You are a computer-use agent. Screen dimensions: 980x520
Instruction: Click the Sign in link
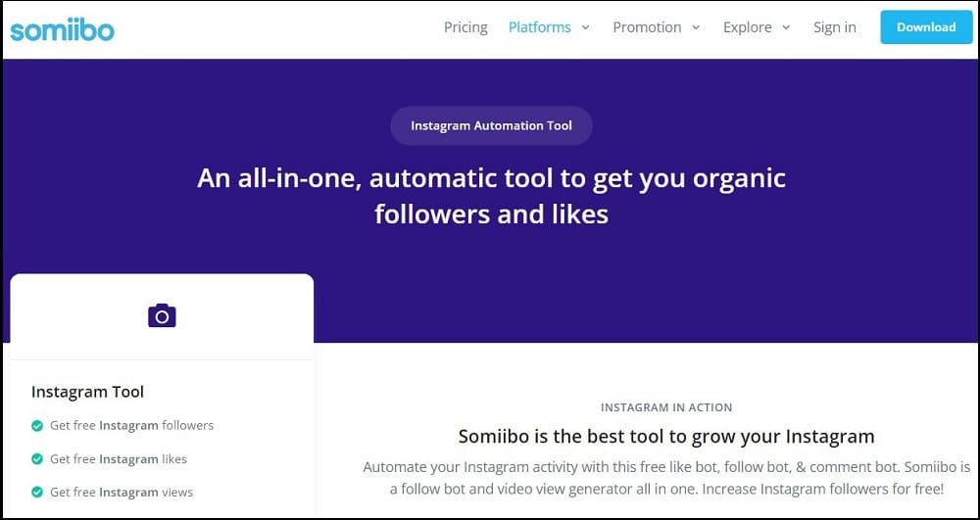[x=834, y=27]
